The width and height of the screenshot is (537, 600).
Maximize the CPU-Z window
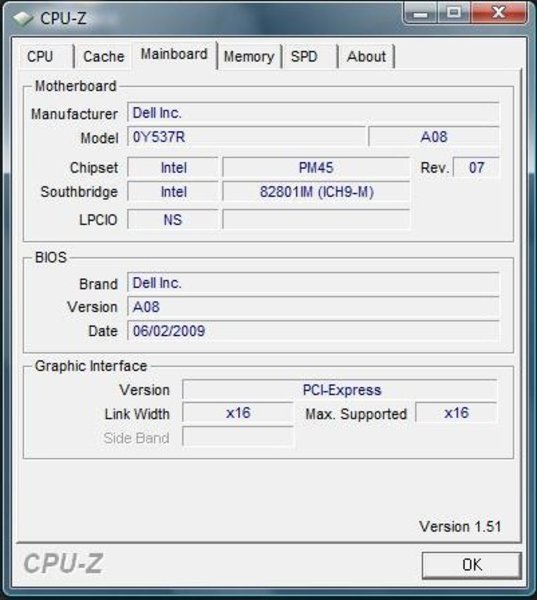tap(454, 13)
